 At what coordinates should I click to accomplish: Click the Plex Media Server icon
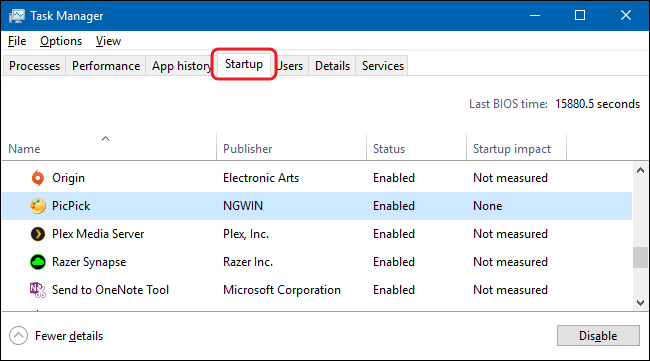pyautogui.click(x=38, y=234)
